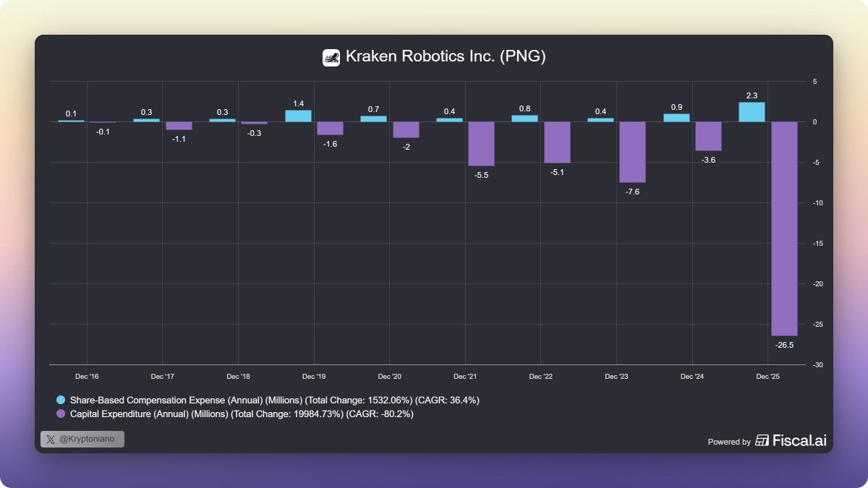Screen dimensions: 868x488
Task: Click the x-axis label Dec '25
Action: [x=767, y=377]
